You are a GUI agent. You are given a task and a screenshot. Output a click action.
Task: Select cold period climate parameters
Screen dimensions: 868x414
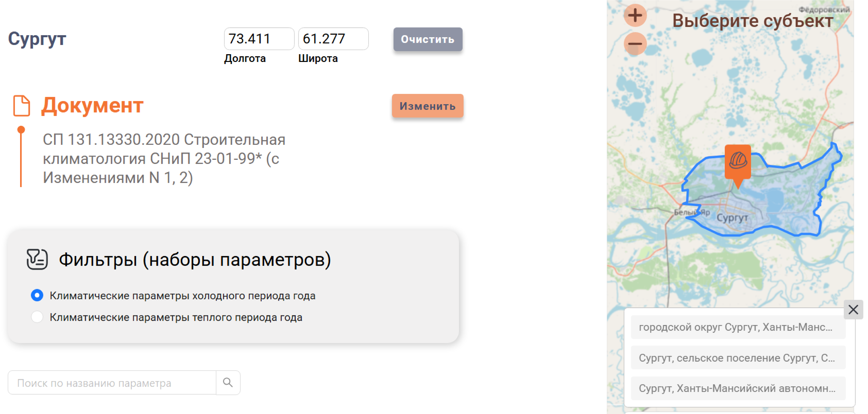(37, 295)
